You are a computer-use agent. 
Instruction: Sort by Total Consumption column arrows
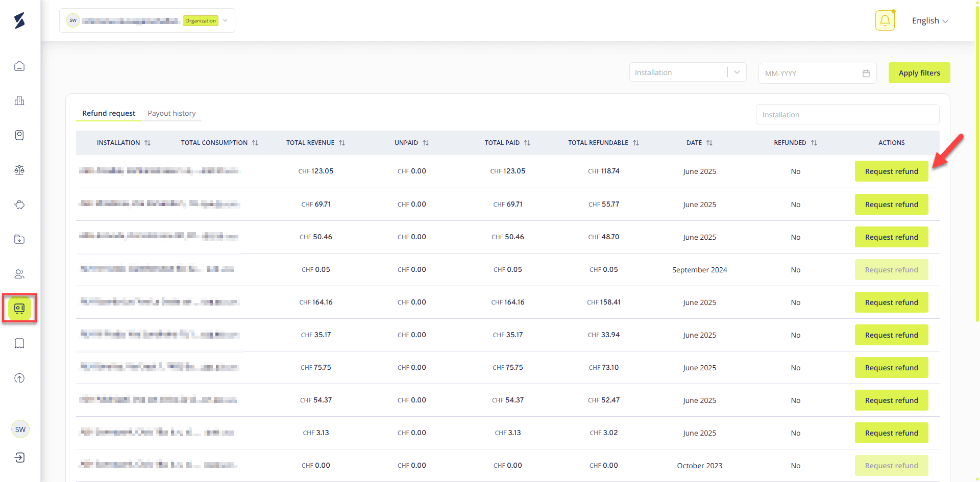click(255, 143)
